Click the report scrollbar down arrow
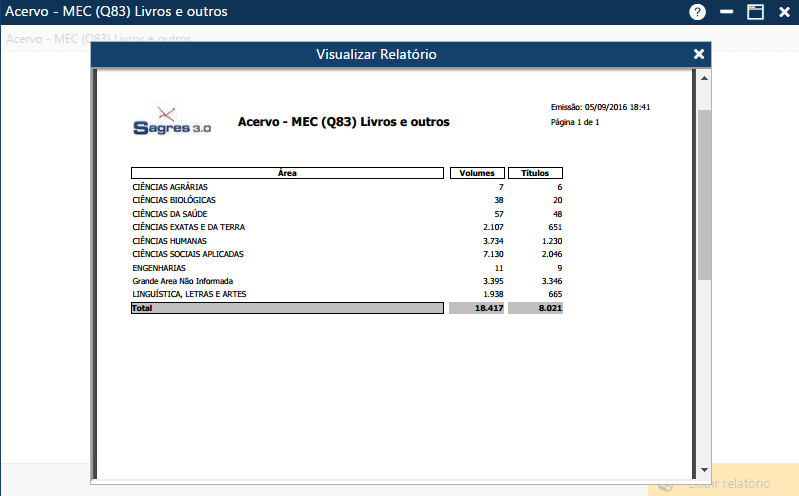Image resolution: width=799 pixels, height=496 pixels. [x=704, y=469]
